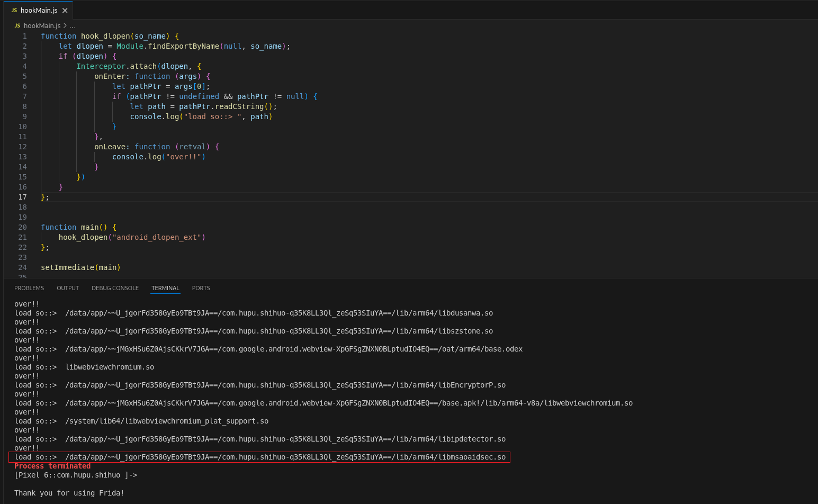Close the hookMain.js editor tab
818x504 pixels.
pyautogui.click(x=65, y=11)
